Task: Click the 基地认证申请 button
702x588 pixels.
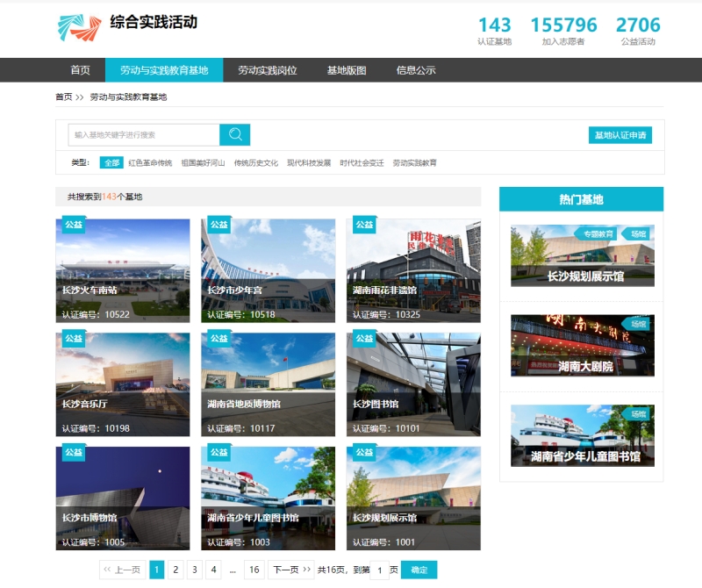Action: 620,135
